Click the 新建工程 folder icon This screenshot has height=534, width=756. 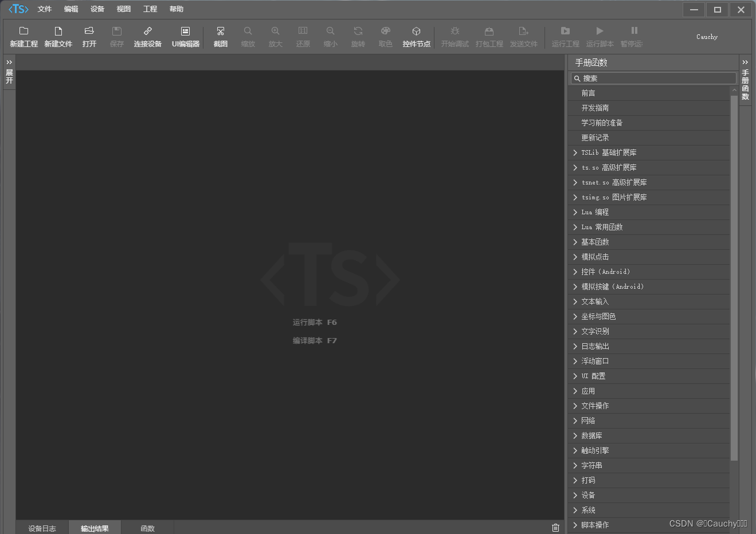click(23, 31)
